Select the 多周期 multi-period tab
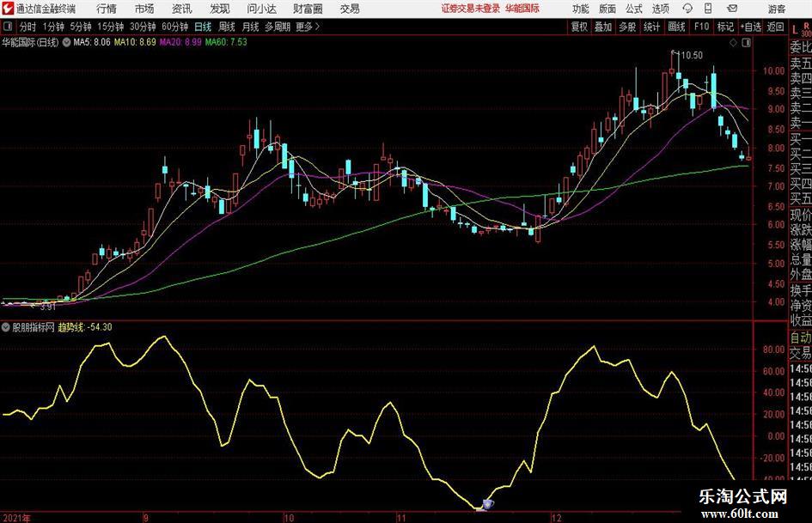The height and width of the screenshot is (523, 812). 278,27
